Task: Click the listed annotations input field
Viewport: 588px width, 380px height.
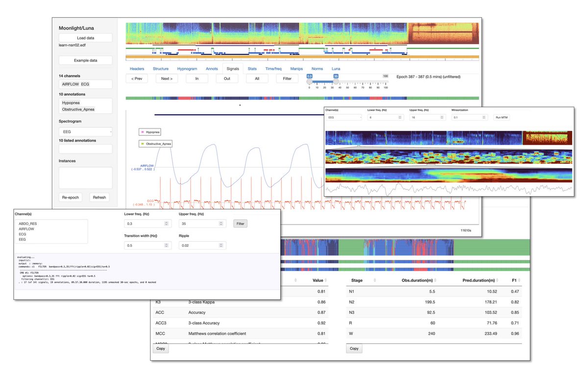Action: coord(85,149)
